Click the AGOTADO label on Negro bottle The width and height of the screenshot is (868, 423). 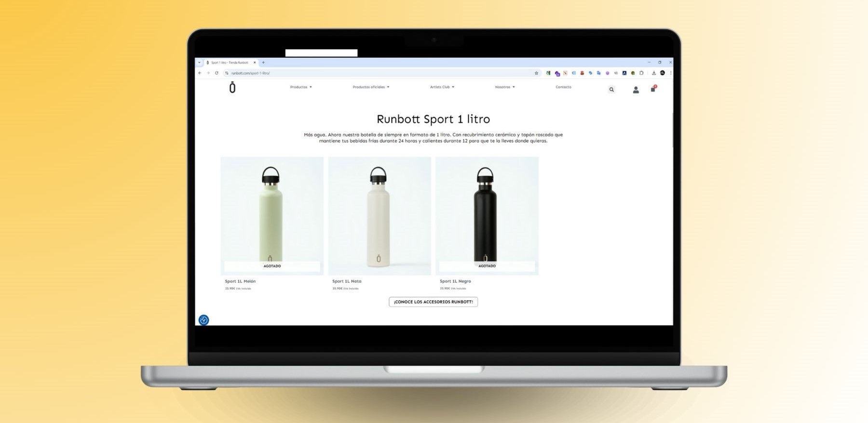tap(487, 266)
